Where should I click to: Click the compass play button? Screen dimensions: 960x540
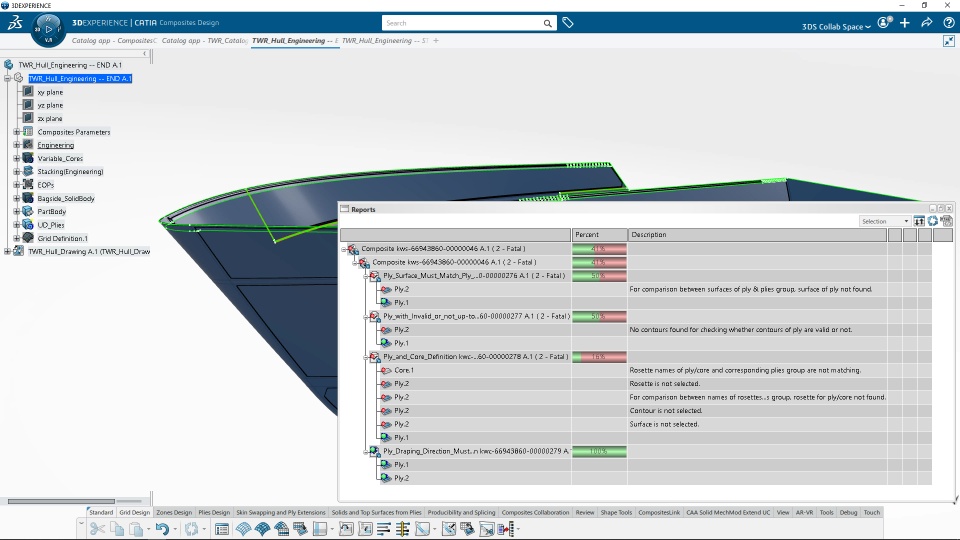pos(48,29)
